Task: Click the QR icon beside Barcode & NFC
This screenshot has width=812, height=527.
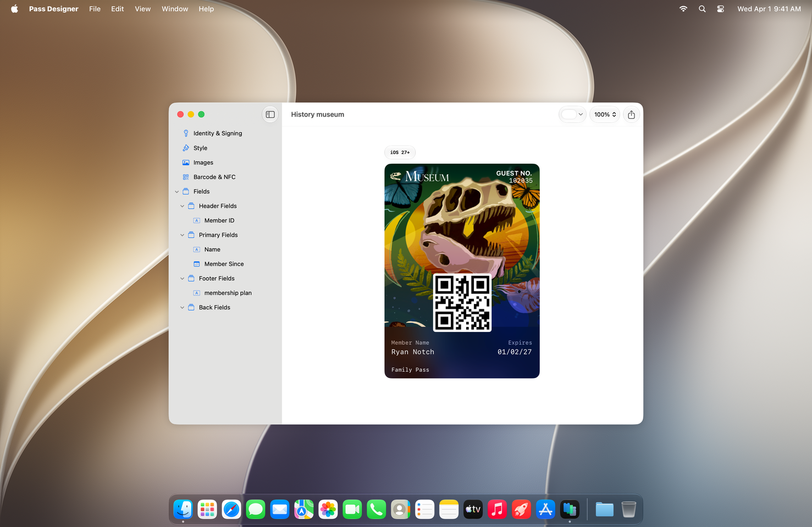Action: pos(186,177)
